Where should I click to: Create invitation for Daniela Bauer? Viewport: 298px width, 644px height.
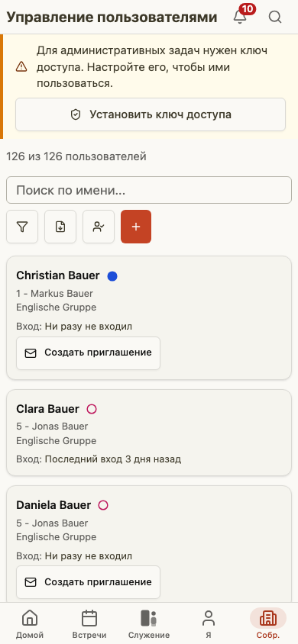click(89, 582)
